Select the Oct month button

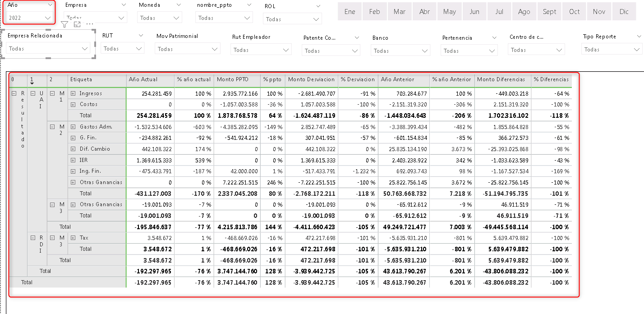click(x=575, y=12)
